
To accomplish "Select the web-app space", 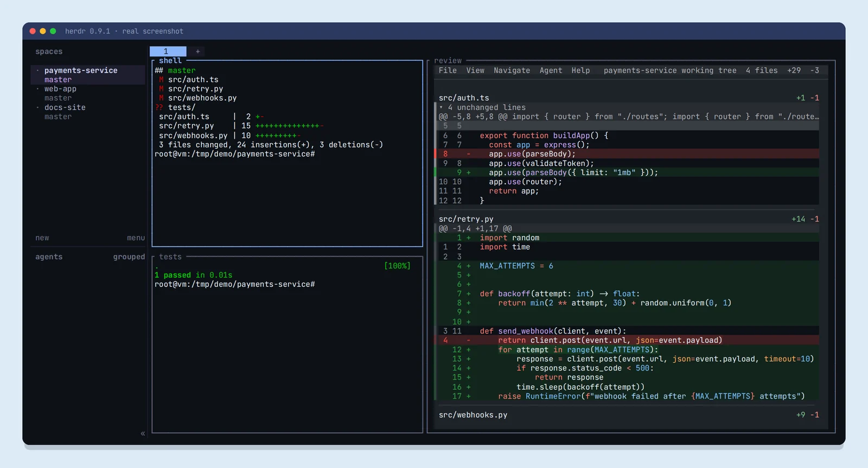I will (60, 89).
